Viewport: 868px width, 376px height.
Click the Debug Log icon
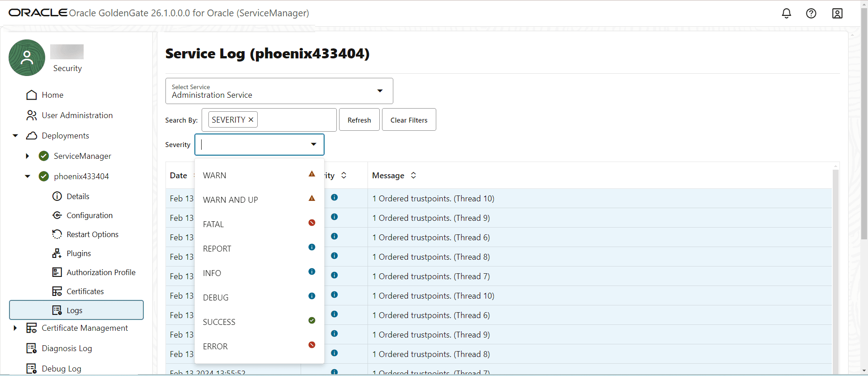tap(32, 369)
